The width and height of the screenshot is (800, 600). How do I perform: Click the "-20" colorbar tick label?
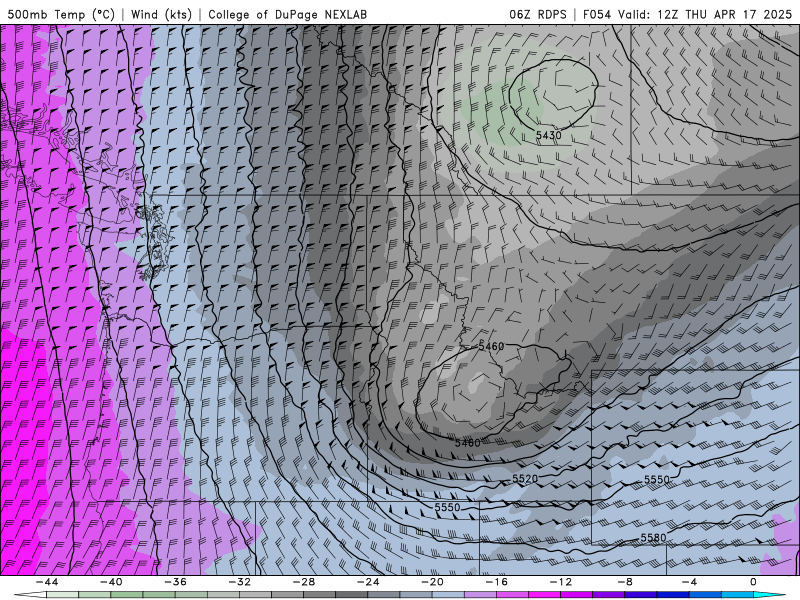point(433,582)
